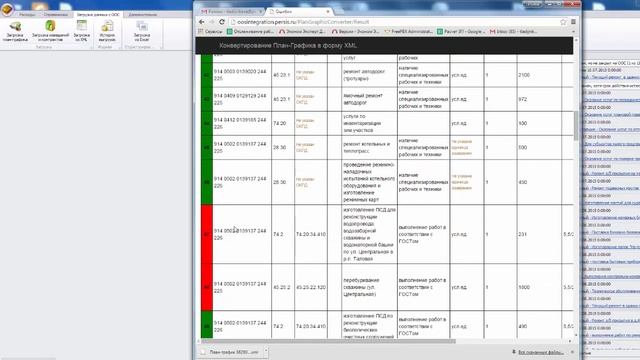Click the '972' value cell
Image resolution: width=640 pixels, height=360 pixels.
click(522, 99)
